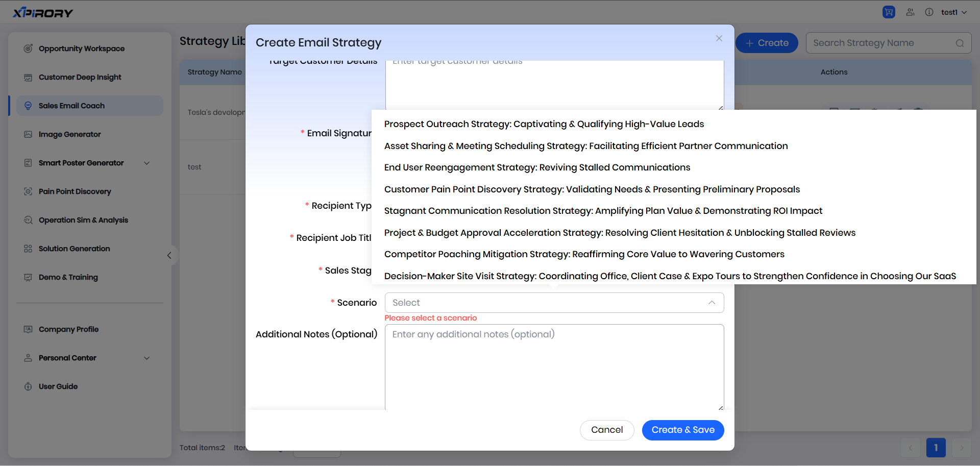Click the Cancel button

[x=606, y=430]
